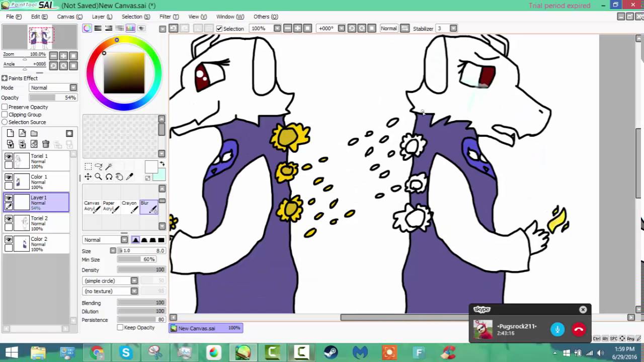The image size is (644, 362).
Task: Open the Edit menu
Action: (x=39, y=17)
